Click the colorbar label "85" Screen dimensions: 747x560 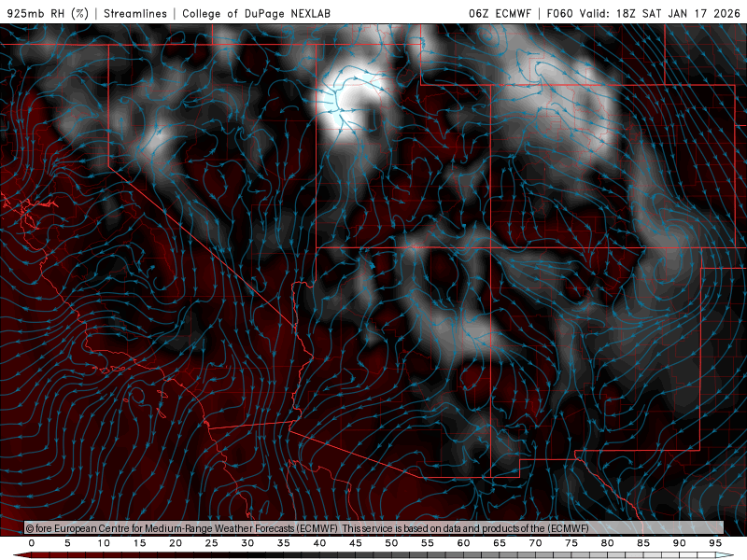643,543
